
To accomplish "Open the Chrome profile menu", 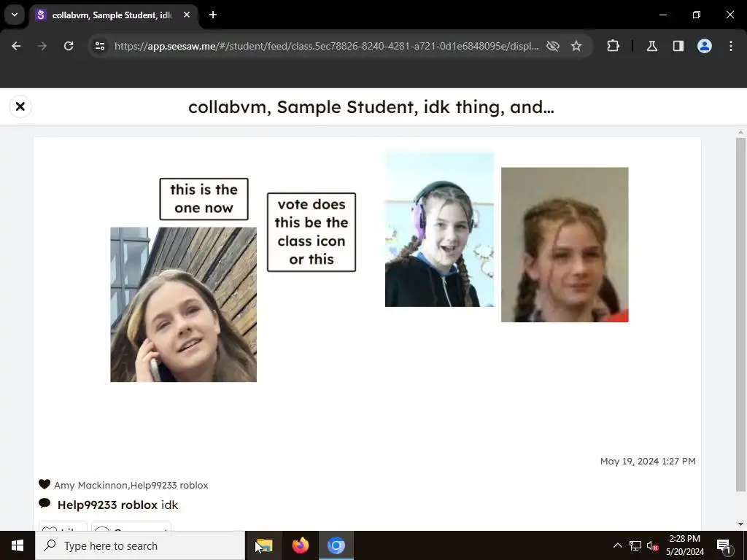I will click(x=705, y=46).
